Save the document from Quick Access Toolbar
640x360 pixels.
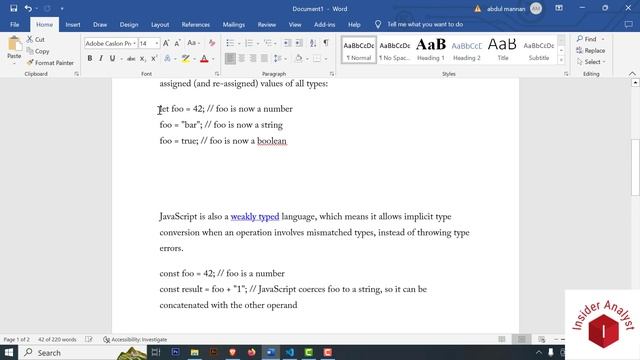click(13, 8)
